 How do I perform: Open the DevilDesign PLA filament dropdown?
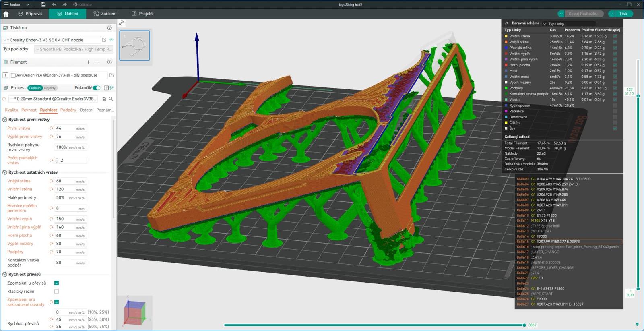[x=59, y=75]
